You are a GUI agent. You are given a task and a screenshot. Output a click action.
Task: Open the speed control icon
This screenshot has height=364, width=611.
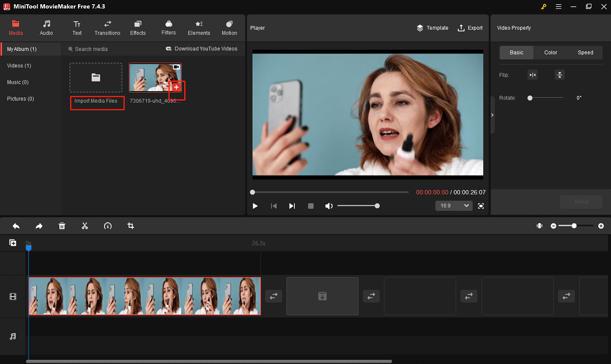(x=108, y=226)
